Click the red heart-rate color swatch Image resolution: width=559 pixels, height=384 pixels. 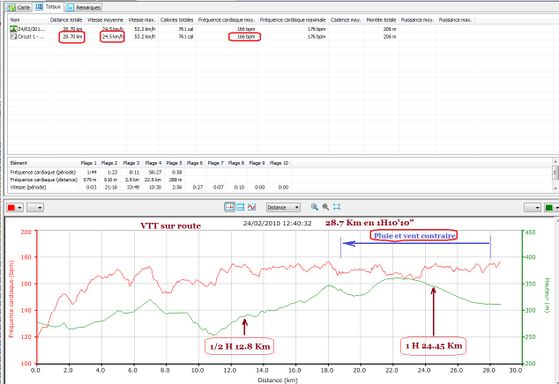(11, 208)
